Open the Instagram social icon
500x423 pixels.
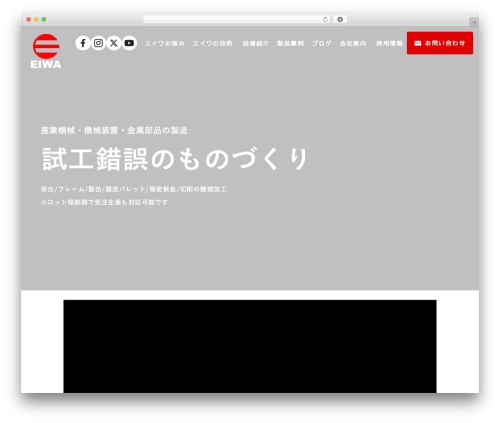click(98, 43)
